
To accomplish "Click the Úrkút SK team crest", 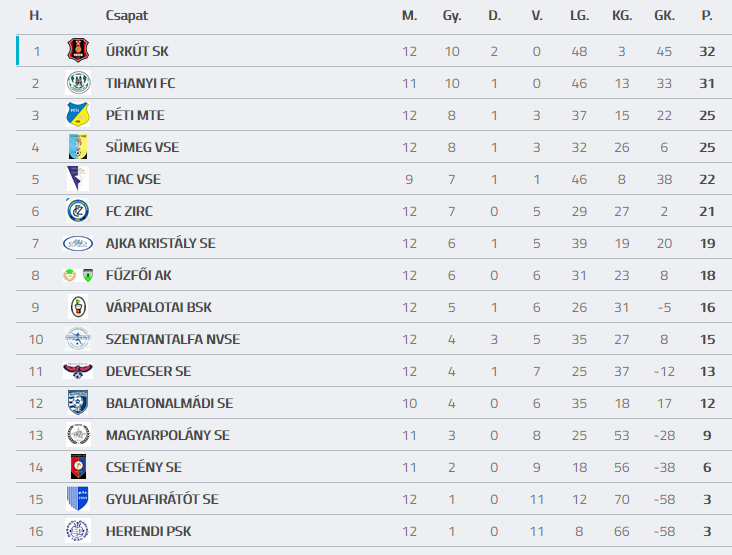I will point(78,51).
